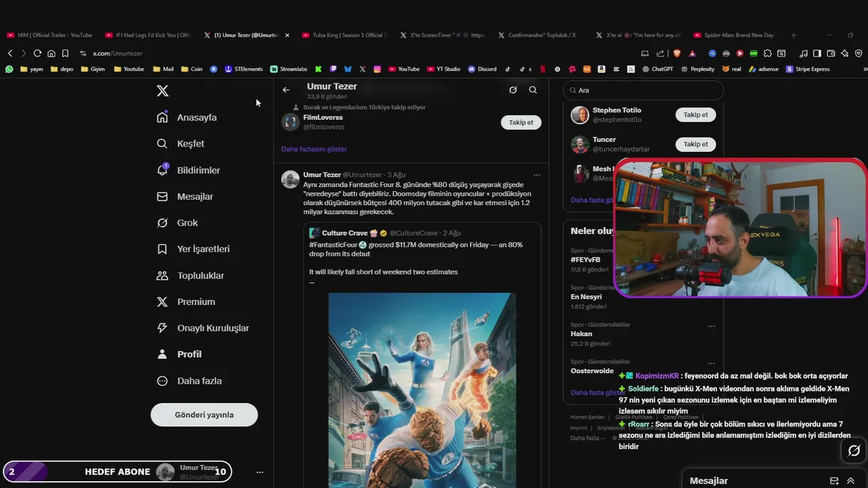Image resolution: width=868 pixels, height=488 pixels.
Task: Open extensions puzzle icon
Action: click(x=767, y=53)
